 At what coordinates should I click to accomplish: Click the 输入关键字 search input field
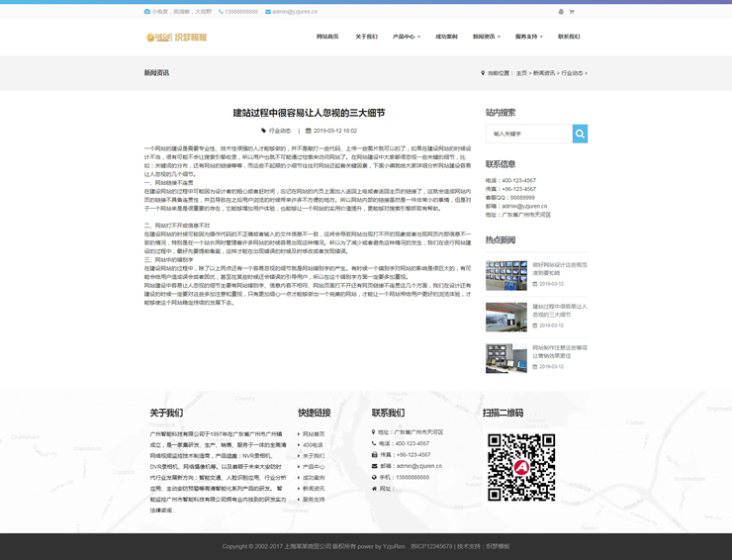coord(529,134)
